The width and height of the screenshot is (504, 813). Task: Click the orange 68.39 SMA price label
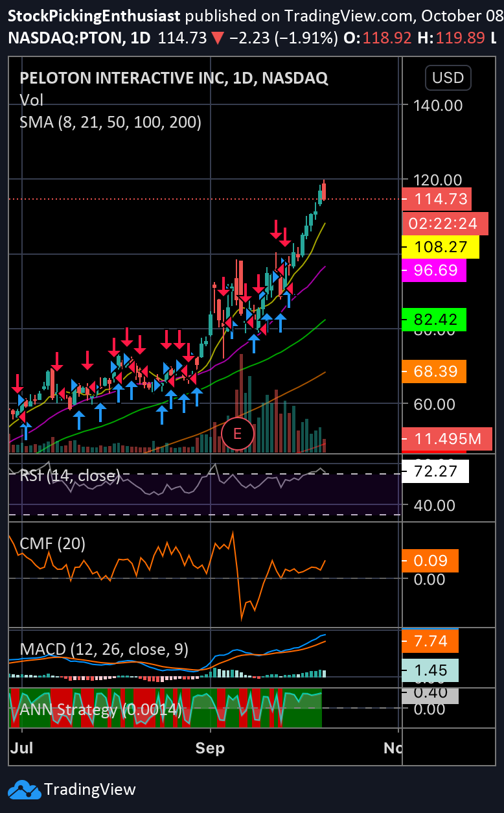click(x=434, y=371)
